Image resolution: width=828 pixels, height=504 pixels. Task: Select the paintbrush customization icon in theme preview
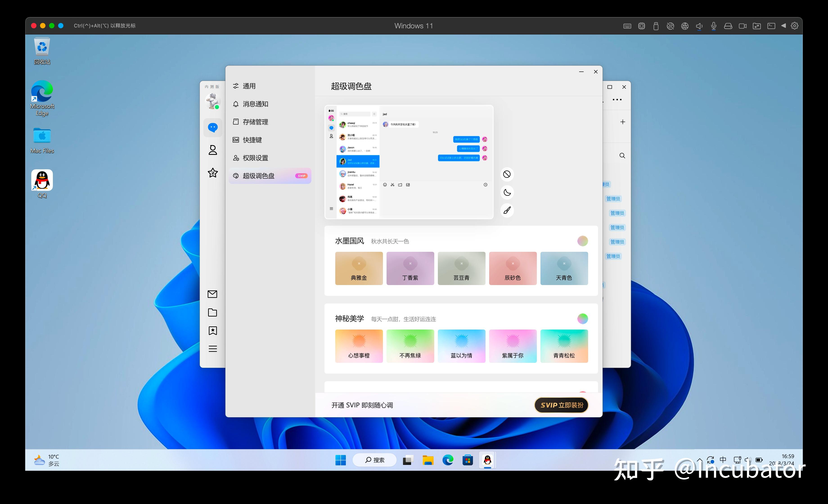point(507,210)
